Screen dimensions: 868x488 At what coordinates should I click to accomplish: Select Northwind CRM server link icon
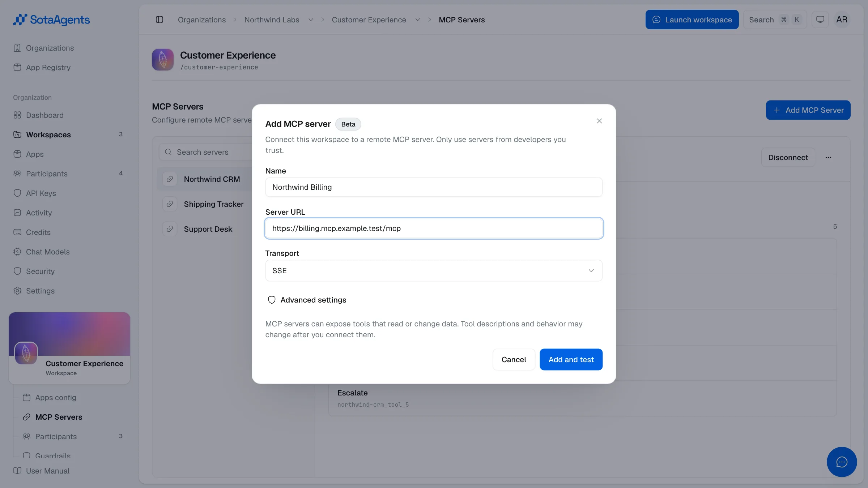tap(170, 179)
